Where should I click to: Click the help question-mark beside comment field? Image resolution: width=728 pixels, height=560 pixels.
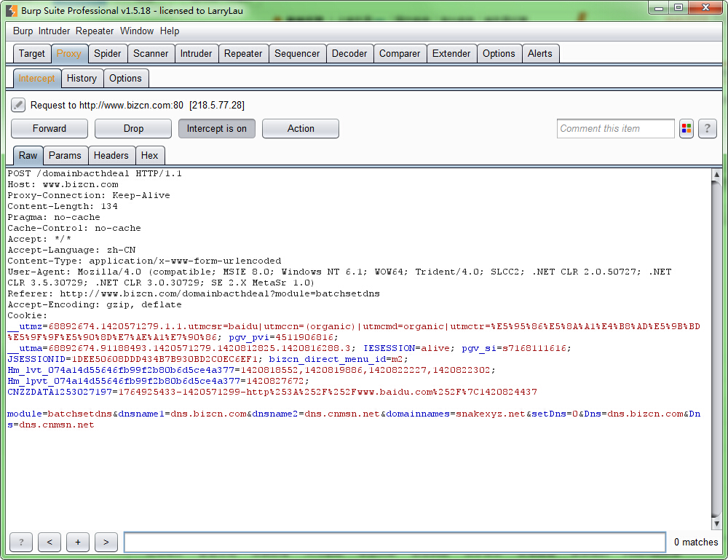pos(707,129)
